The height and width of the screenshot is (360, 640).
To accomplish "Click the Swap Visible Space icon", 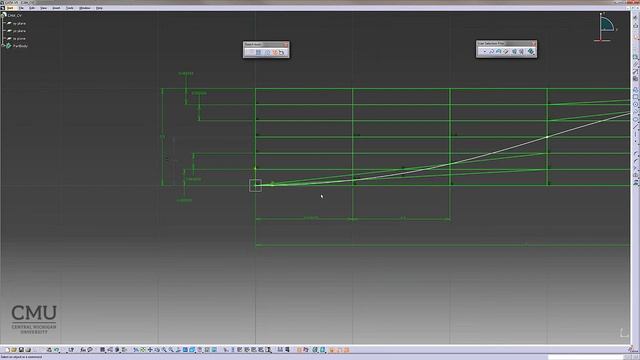I will click(x=214, y=350).
